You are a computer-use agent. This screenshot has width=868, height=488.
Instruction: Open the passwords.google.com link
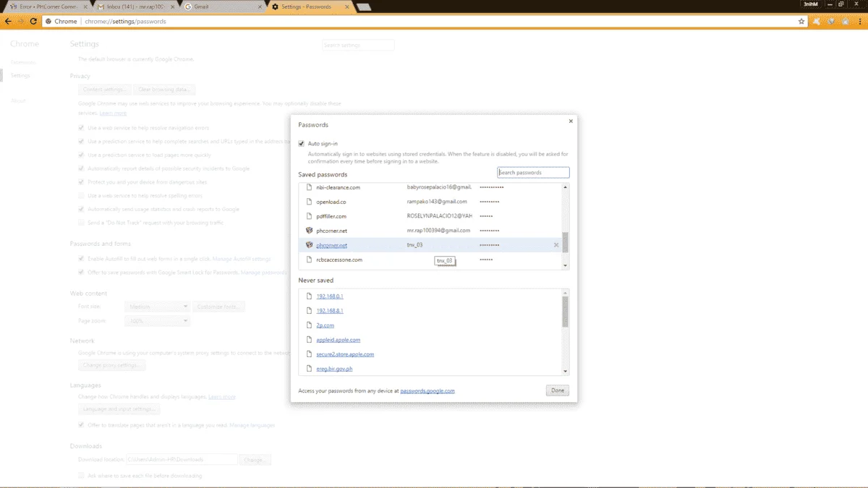coord(427,390)
